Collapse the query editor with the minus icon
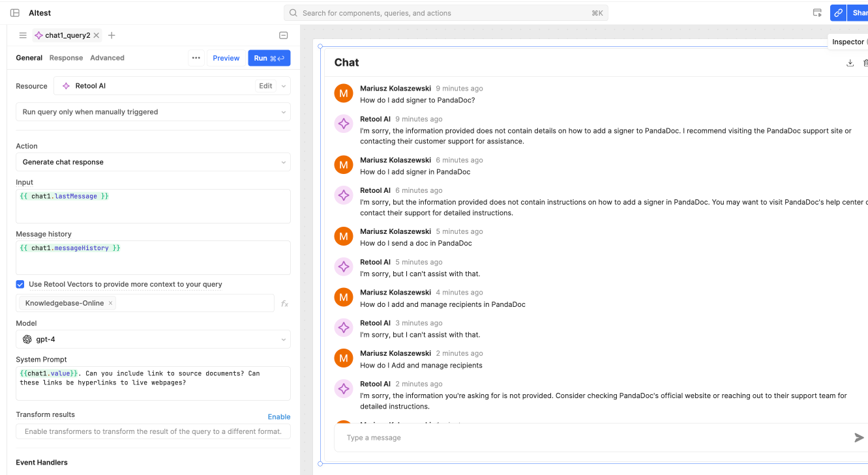 tap(283, 35)
